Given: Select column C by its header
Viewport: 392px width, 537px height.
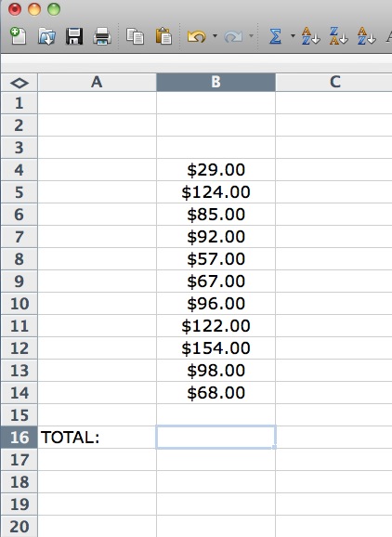Looking at the screenshot, I should pos(333,82).
